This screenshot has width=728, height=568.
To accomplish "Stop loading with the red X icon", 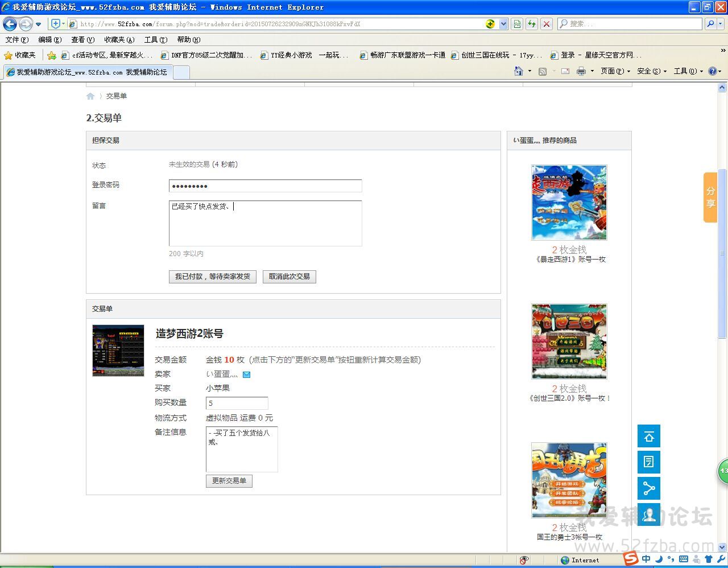I will [546, 24].
